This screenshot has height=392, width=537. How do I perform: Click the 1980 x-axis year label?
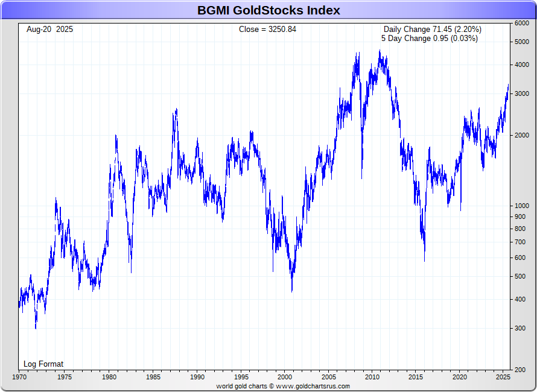(x=109, y=378)
